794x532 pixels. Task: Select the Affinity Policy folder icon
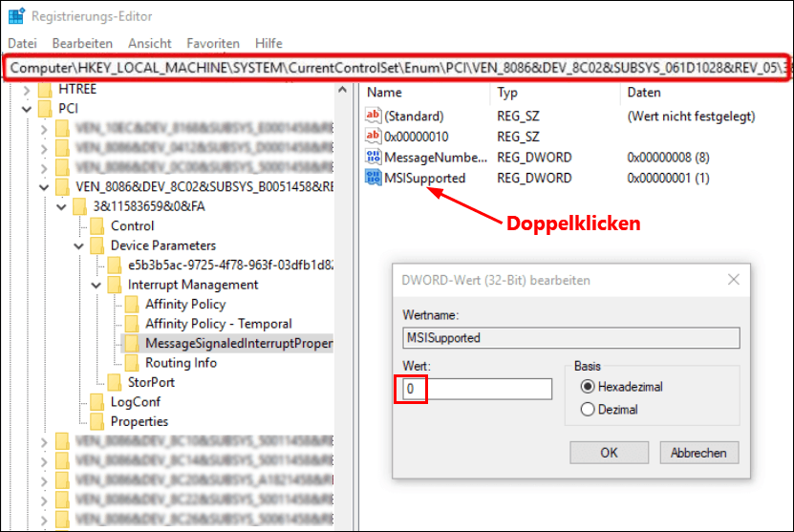tap(132, 304)
